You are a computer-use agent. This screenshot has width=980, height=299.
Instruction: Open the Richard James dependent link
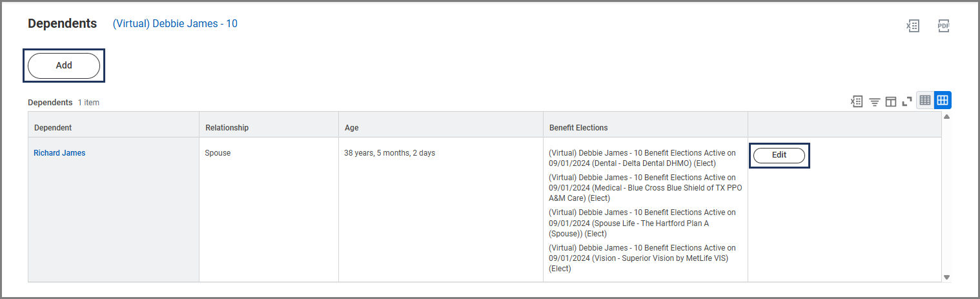(x=59, y=153)
